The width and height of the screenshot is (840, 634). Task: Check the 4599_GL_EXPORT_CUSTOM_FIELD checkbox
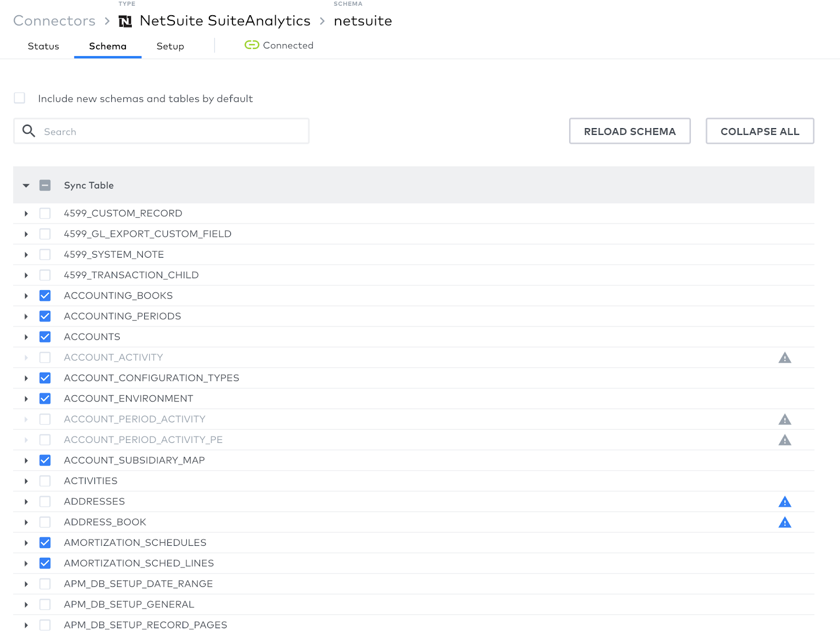(45, 234)
